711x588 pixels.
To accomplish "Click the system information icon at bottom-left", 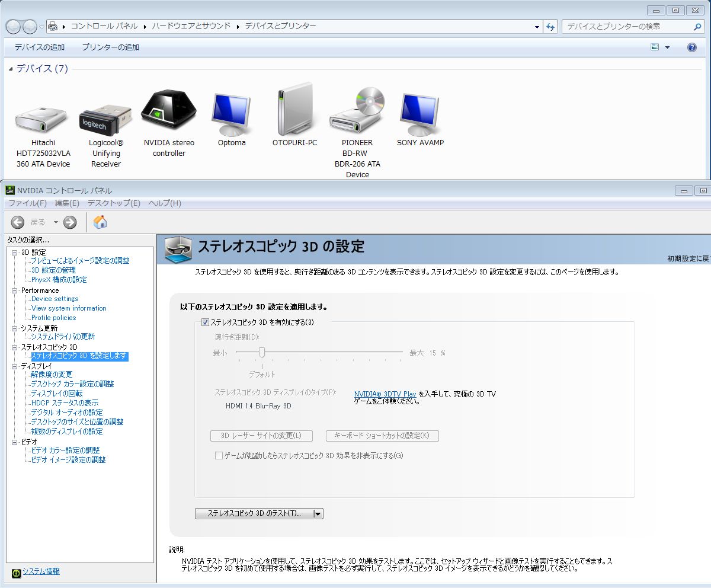I will coord(17,572).
